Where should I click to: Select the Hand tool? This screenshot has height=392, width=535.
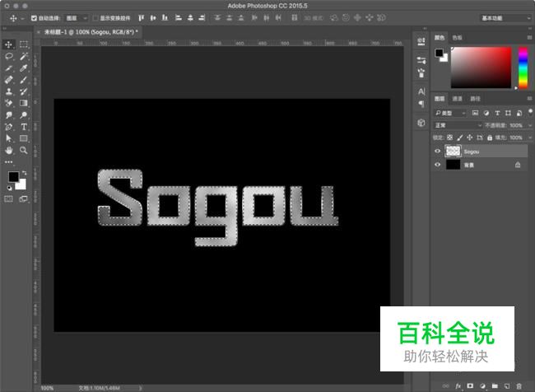pyautogui.click(x=9, y=151)
